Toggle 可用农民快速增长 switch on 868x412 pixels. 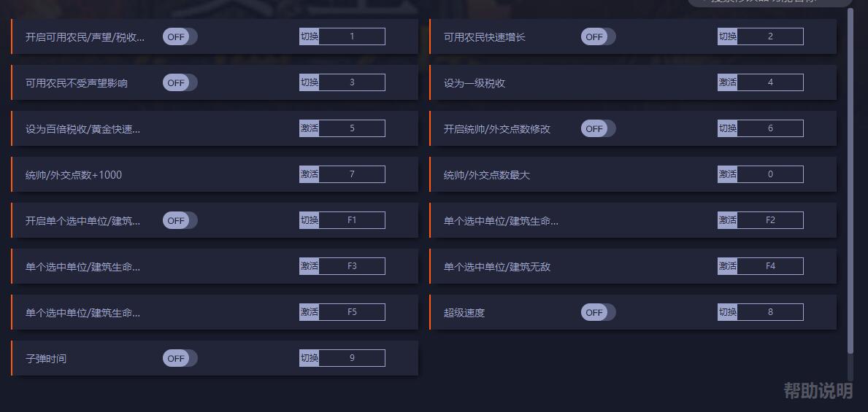point(598,36)
